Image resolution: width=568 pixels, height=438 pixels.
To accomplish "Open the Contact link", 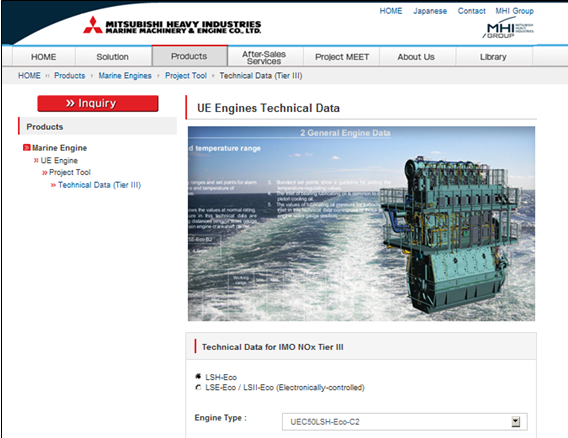I will tap(471, 11).
